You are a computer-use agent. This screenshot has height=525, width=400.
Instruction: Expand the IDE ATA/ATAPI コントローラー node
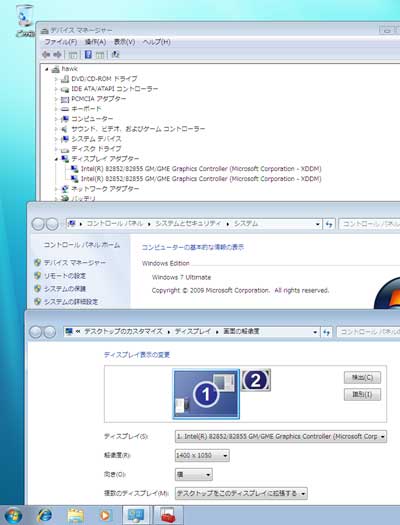pyautogui.click(x=56, y=89)
